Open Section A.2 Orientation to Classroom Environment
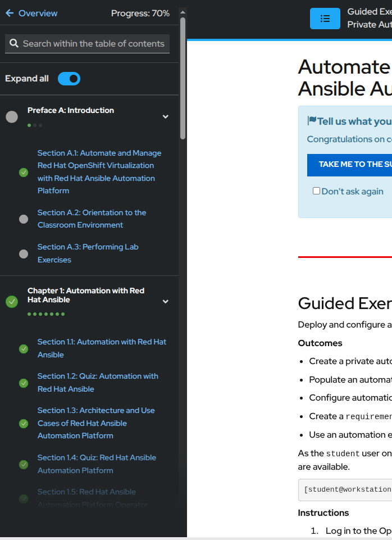This screenshot has height=540, width=392. pos(92,219)
